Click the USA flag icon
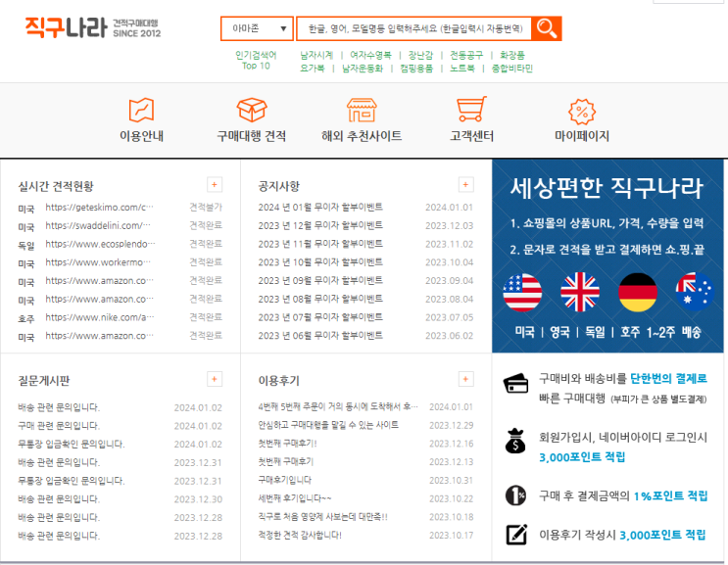The width and height of the screenshot is (728, 565). (522, 292)
